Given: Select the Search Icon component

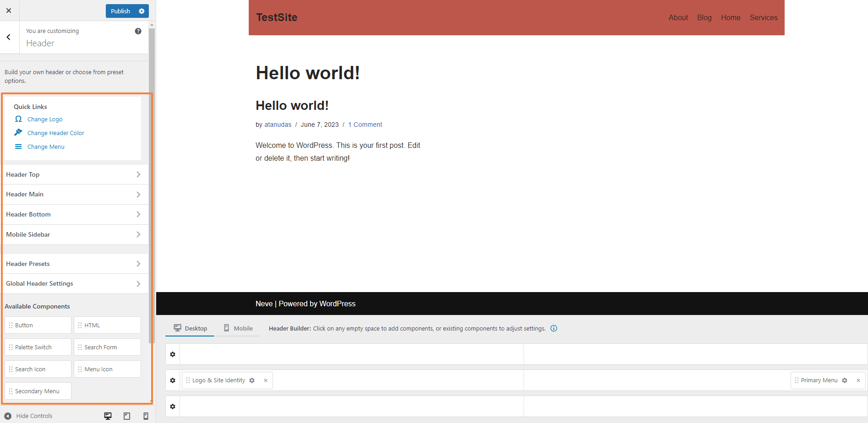Looking at the screenshot, I should click(38, 369).
